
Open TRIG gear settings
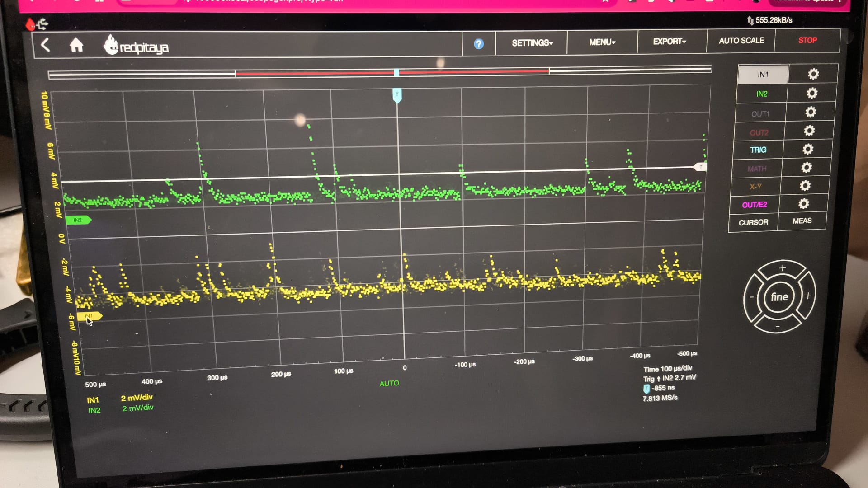point(808,149)
